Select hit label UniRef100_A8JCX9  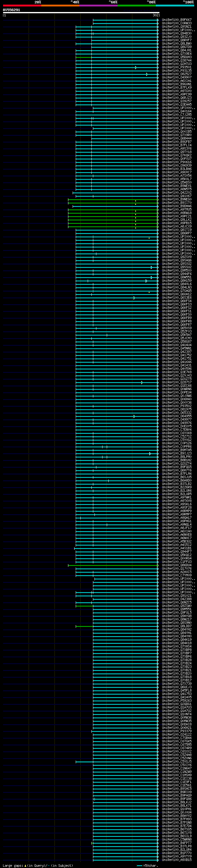coord(177,226)
